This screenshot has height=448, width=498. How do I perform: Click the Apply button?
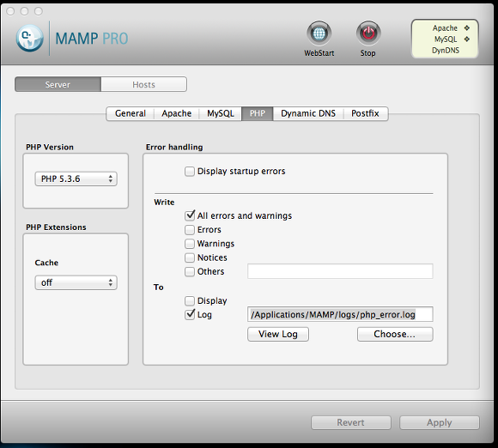[x=440, y=422]
